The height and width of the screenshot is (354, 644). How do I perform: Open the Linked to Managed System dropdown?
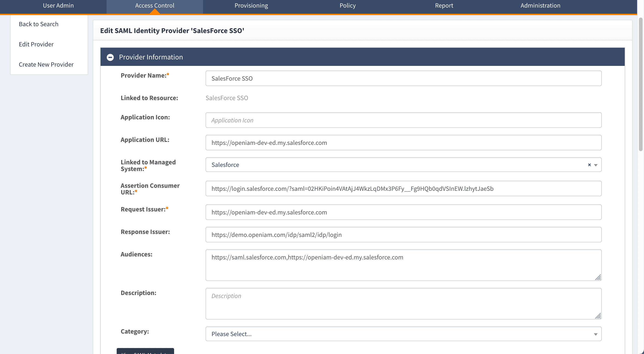[x=596, y=165]
